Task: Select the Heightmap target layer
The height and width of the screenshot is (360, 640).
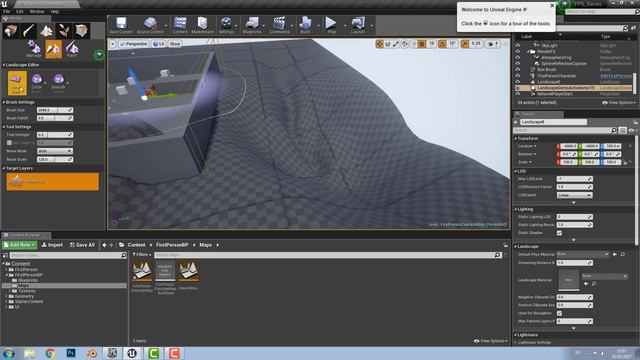Action: coord(52,182)
